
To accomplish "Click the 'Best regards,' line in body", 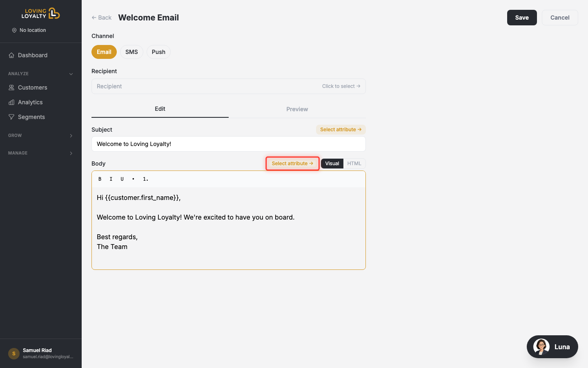I will [x=117, y=237].
